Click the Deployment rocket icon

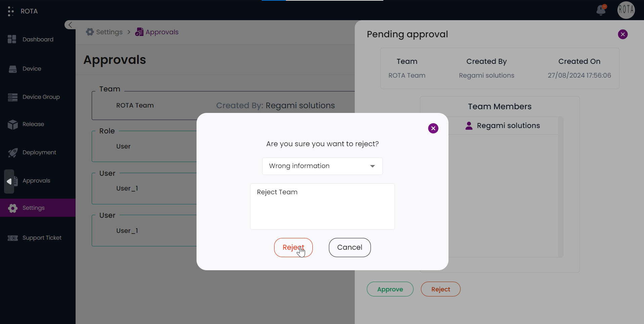click(x=12, y=153)
